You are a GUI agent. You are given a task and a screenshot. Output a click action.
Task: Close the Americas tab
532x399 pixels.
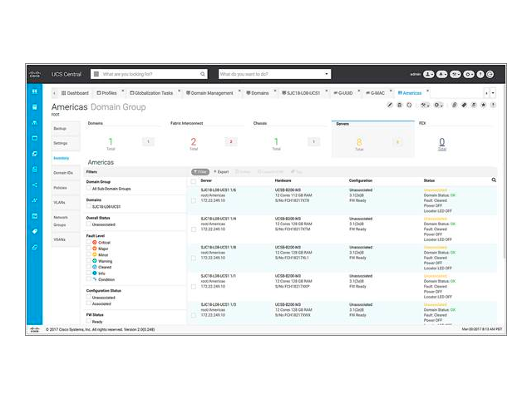pyautogui.click(x=427, y=91)
